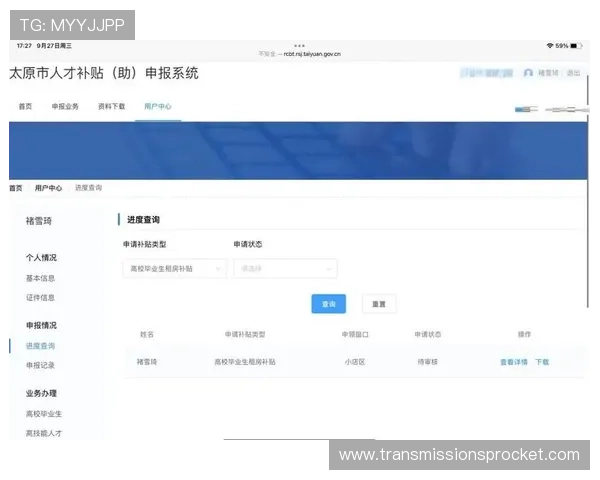Click 下载 link in table row
This screenshot has width=600, height=480.
click(542, 362)
